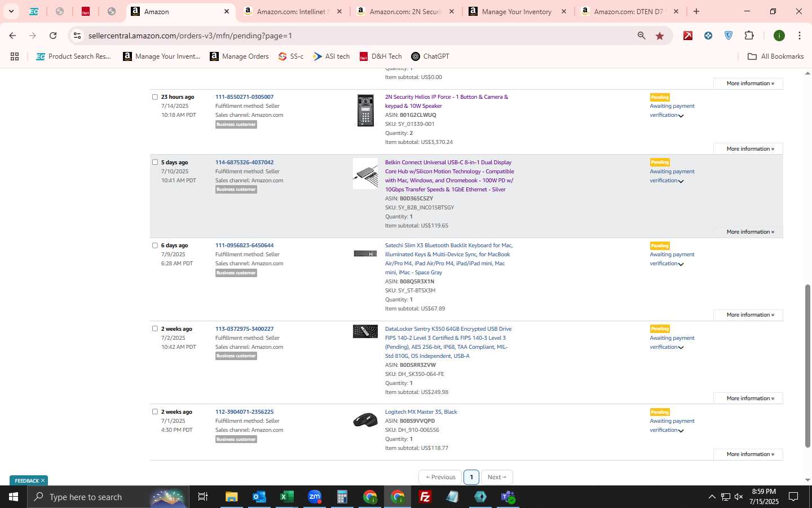
Task: Select checkbox for order 113-0372975-3400227
Action: 155,329
